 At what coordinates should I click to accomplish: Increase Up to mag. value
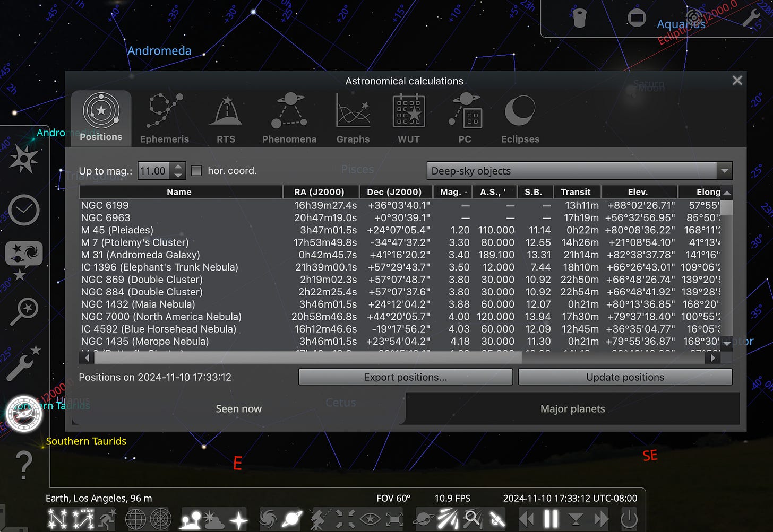click(178, 167)
